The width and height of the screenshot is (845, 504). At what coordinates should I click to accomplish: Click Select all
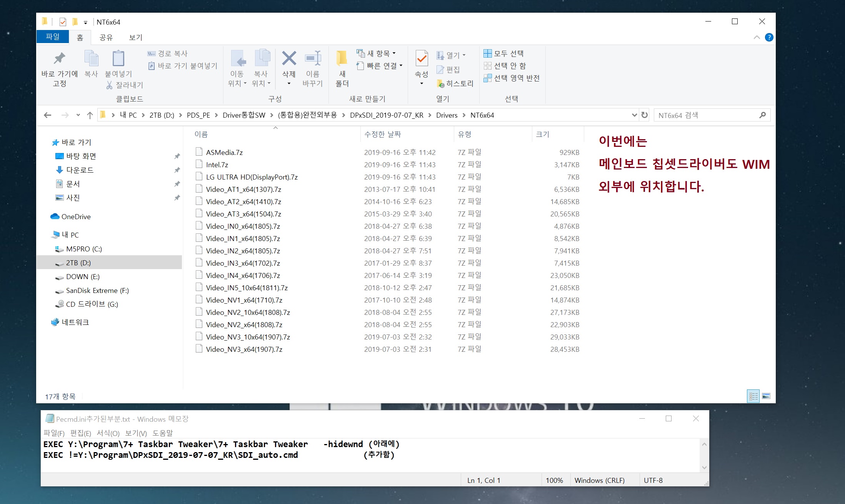click(x=503, y=53)
